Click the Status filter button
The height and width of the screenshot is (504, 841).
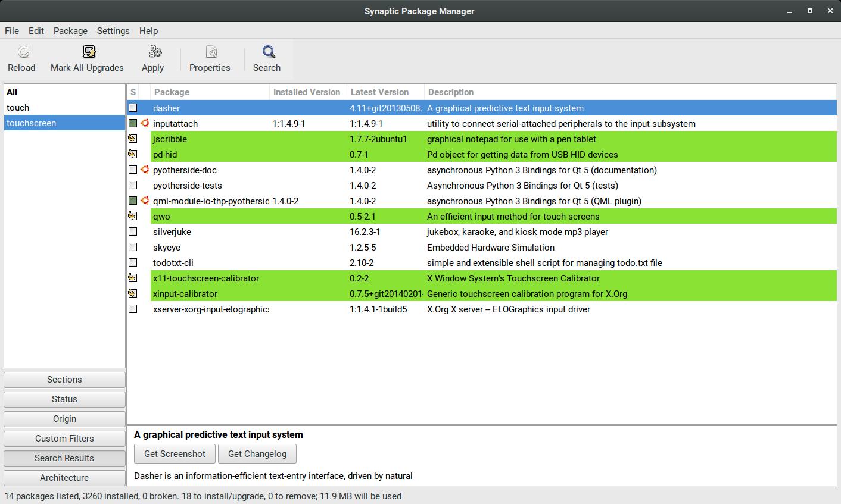[64, 399]
